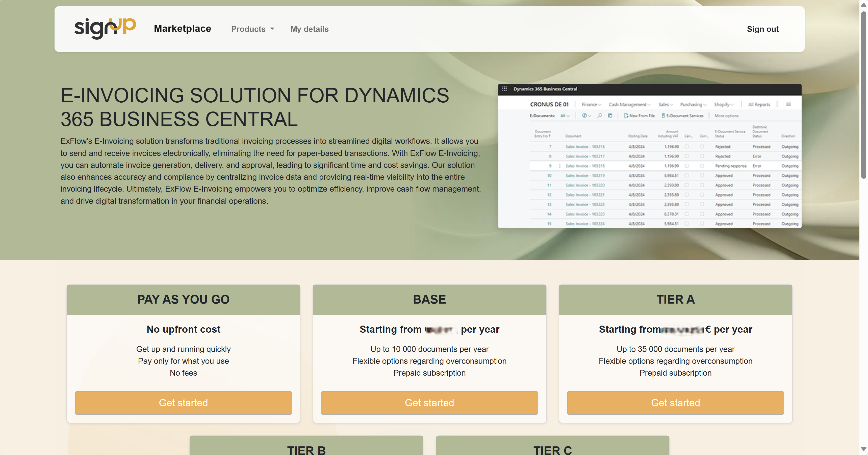This screenshot has width=868, height=455.
Task: Expand the Products dropdown menu
Action: (252, 29)
